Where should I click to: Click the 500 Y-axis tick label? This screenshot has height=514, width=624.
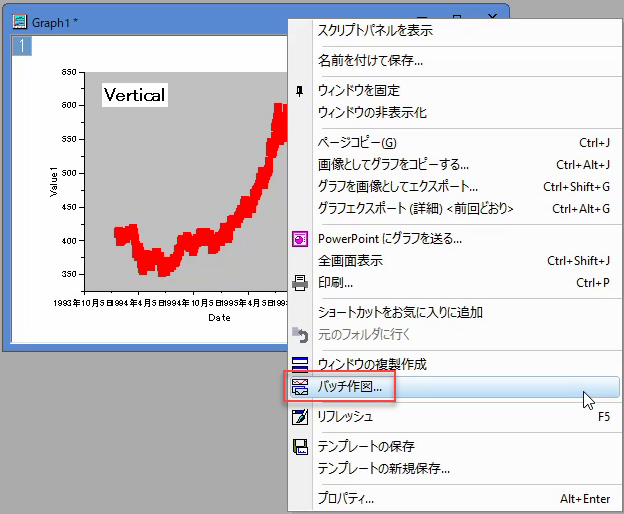[69, 173]
